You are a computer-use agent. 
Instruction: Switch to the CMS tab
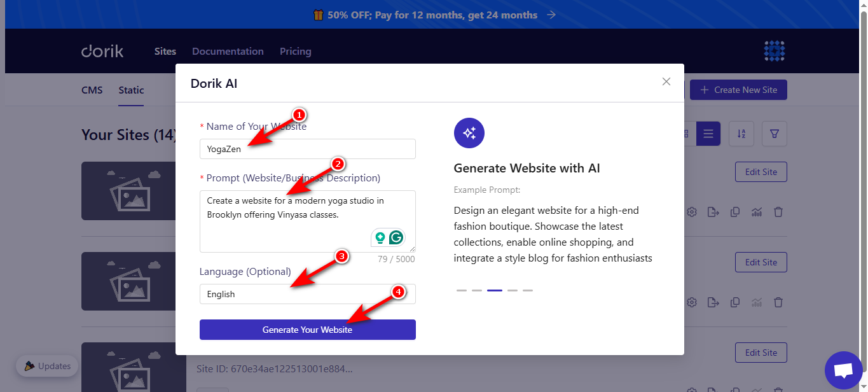(92, 90)
